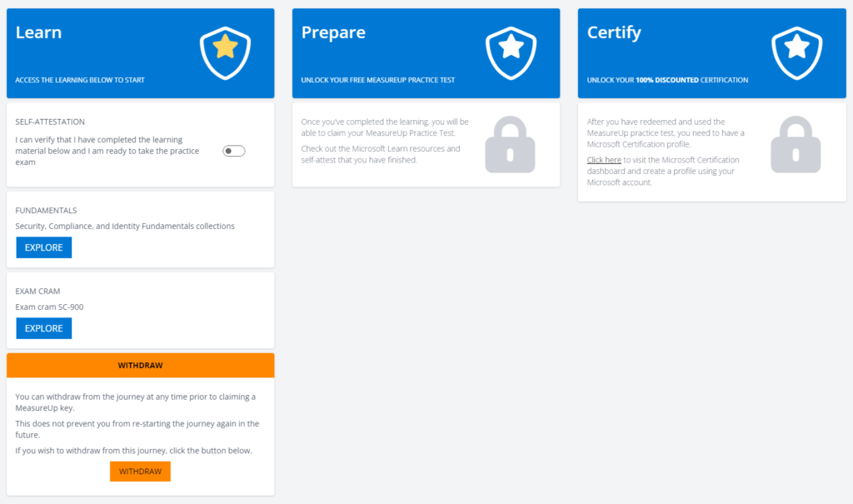853x504 pixels.
Task: Click the gold star shield icon in Learn
Action: 225,51
